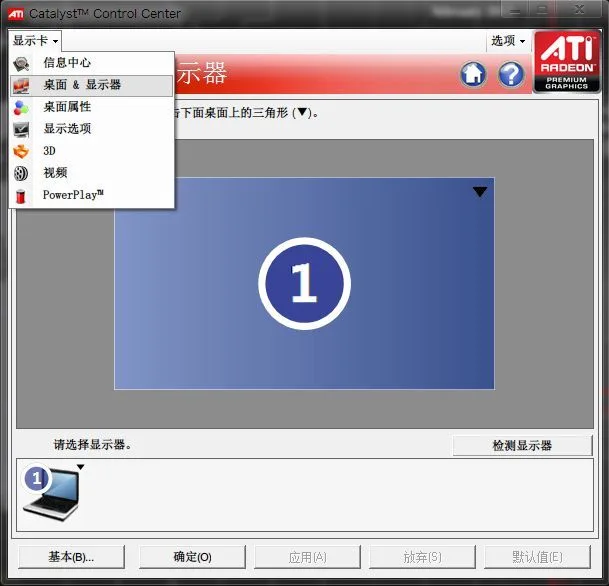Open the laptop display triangle menu
The width and height of the screenshot is (609, 586).
click(80, 467)
